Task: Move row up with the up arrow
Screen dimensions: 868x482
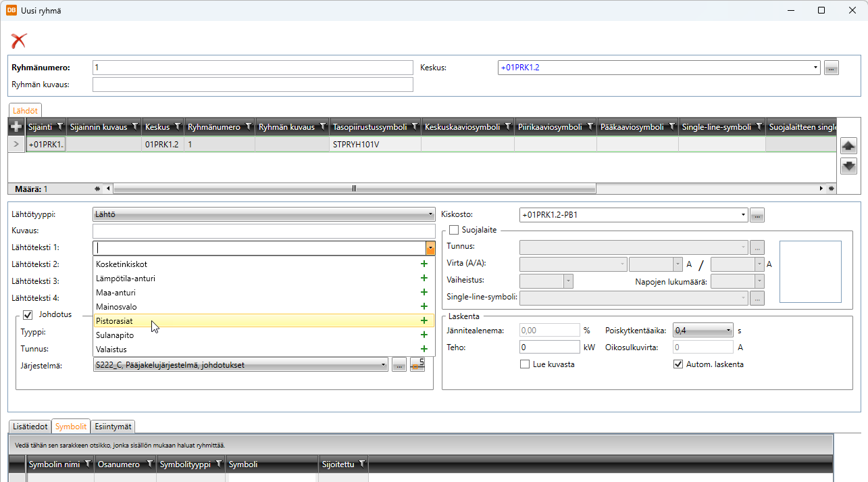Action: (x=848, y=145)
